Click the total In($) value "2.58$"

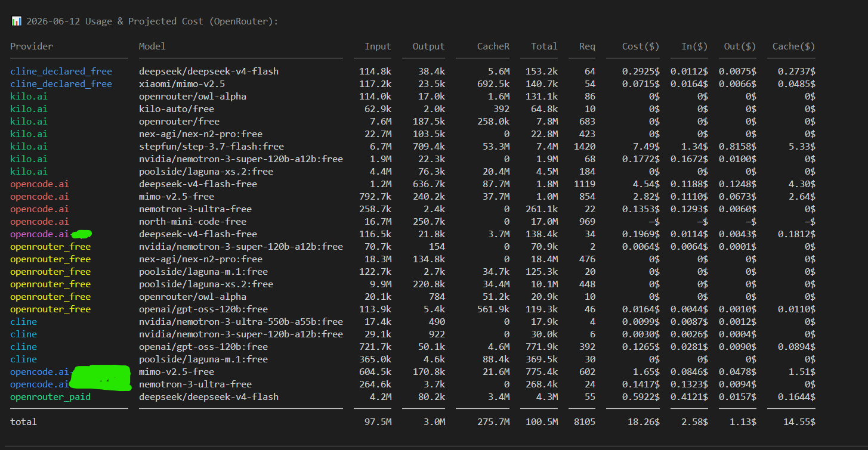[x=694, y=422]
